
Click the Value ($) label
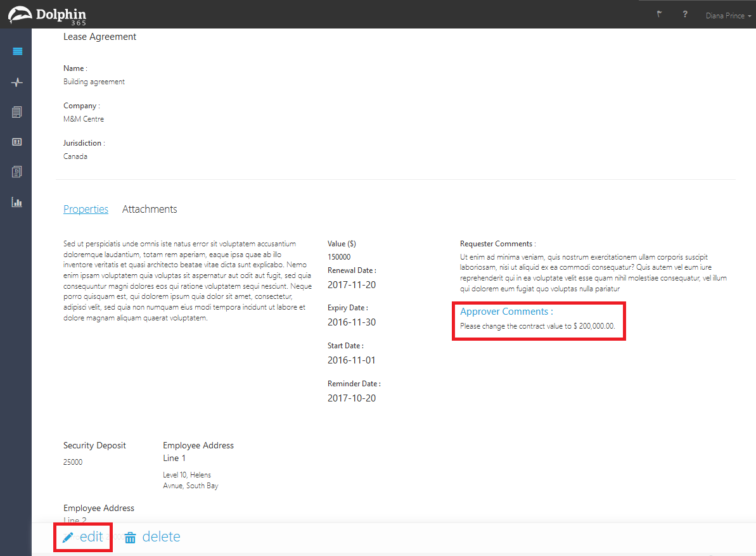(x=342, y=244)
